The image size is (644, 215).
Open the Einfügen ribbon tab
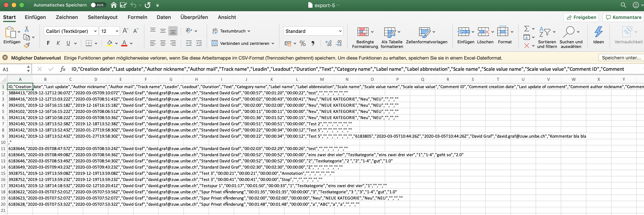35,17
